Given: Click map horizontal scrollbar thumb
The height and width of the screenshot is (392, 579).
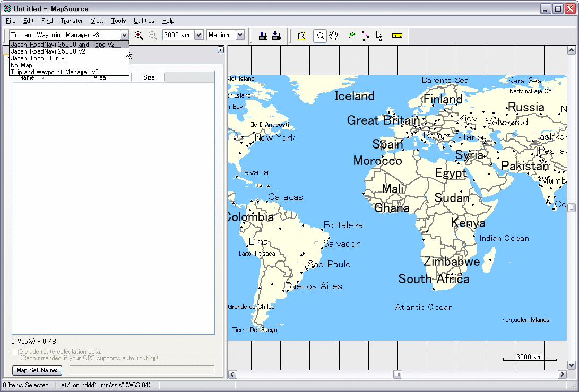Looking at the screenshot, I should coord(397,374).
